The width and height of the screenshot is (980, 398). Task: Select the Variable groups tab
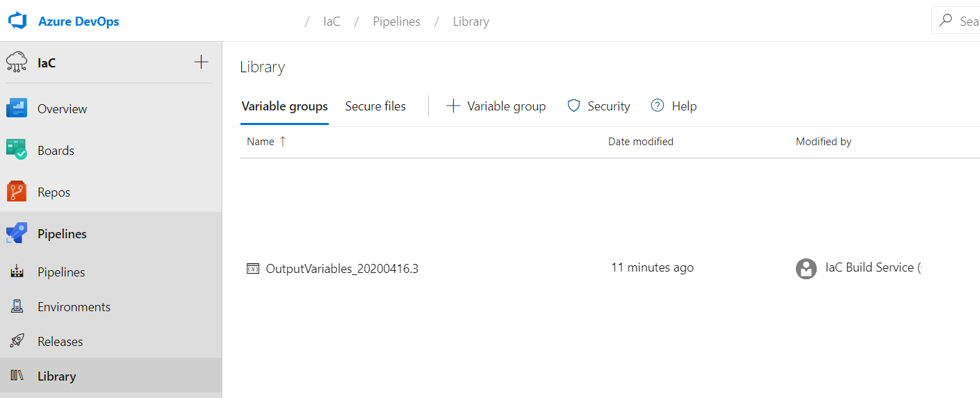(x=284, y=106)
